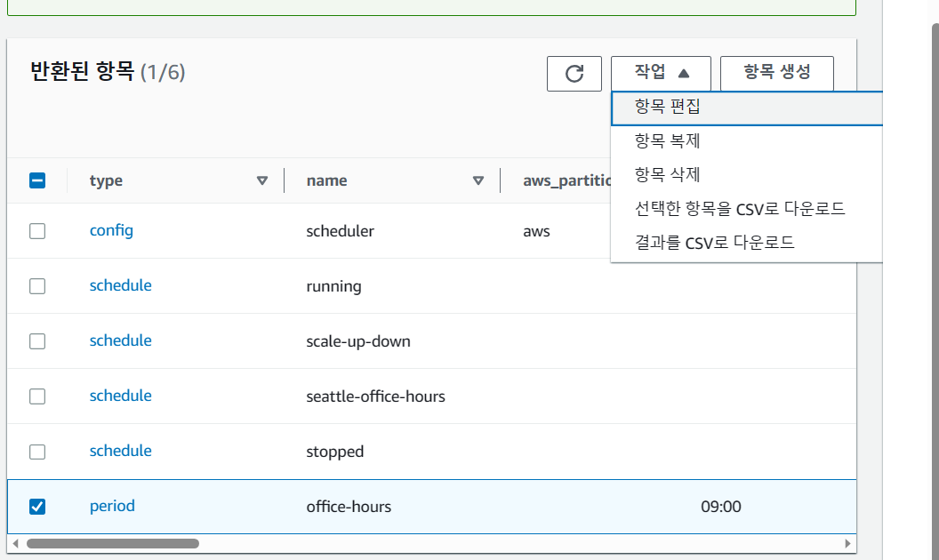Screen dimensions: 939x560
Task: Open the schedule link for seattle-office-hours
Action: (120, 396)
